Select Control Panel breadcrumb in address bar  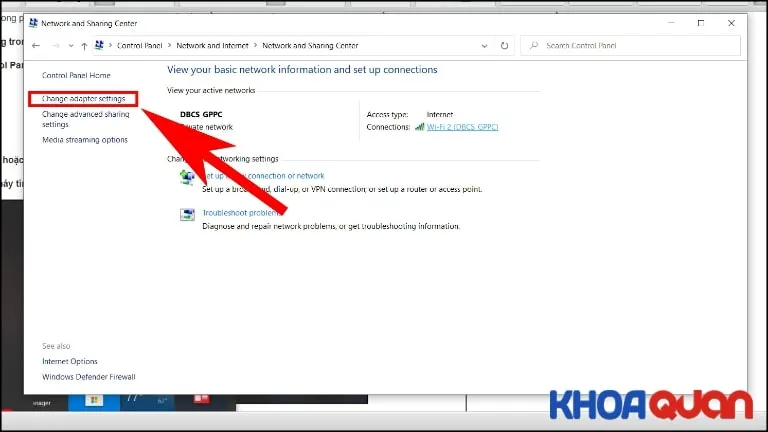141,46
